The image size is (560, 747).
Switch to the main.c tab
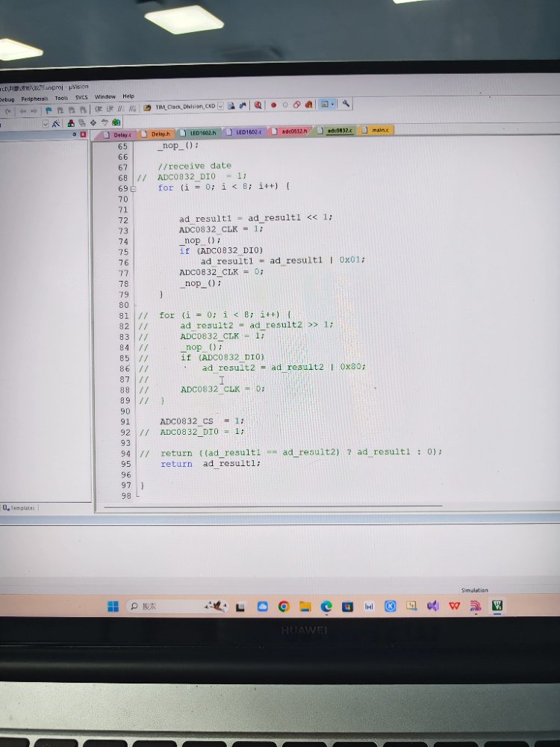[x=378, y=130]
